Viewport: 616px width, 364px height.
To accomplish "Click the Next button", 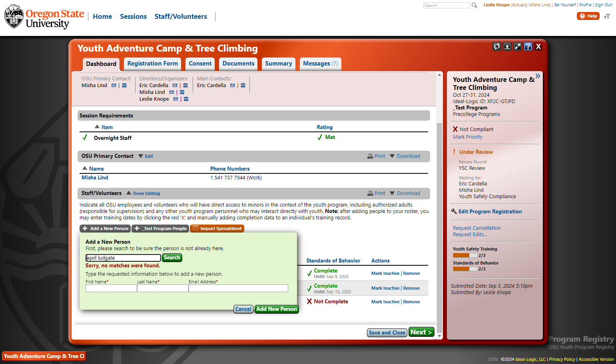I will click(421, 332).
